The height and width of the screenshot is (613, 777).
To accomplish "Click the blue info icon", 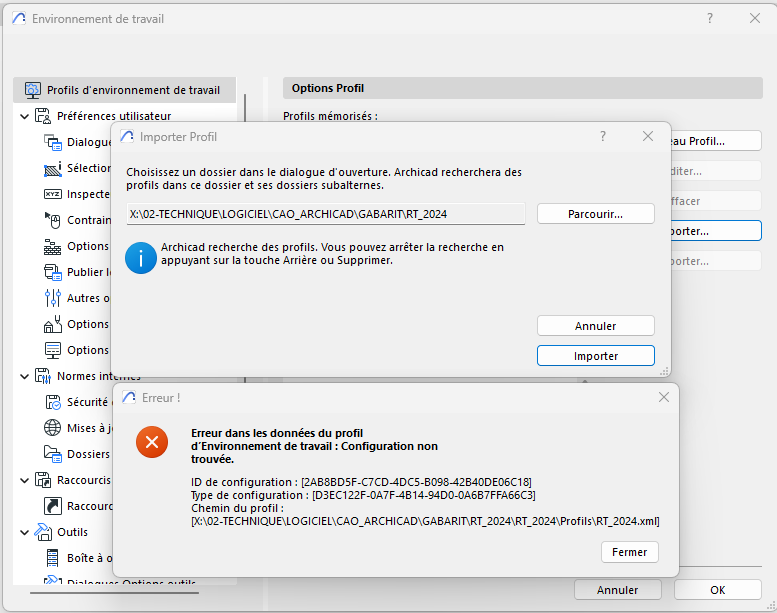I will (141, 258).
